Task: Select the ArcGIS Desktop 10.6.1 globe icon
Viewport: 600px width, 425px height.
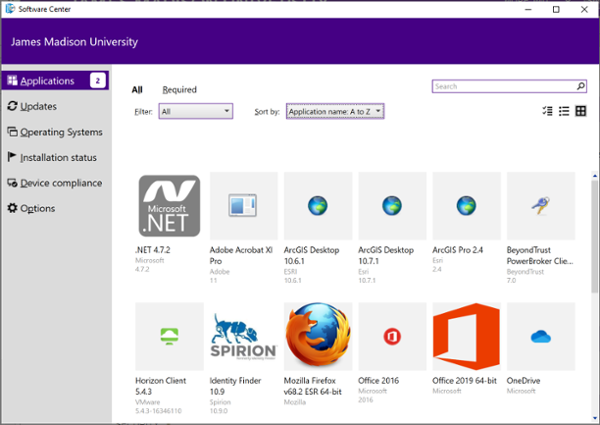Action: (318, 205)
